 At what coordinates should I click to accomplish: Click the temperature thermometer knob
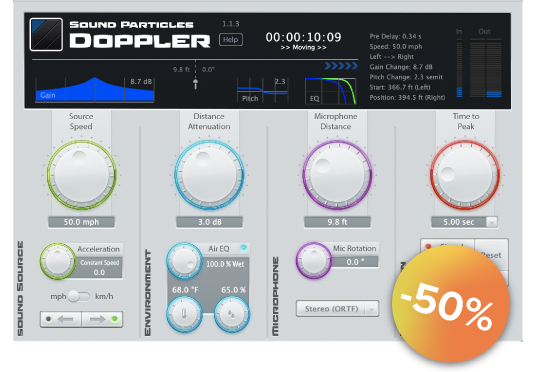tap(184, 314)
